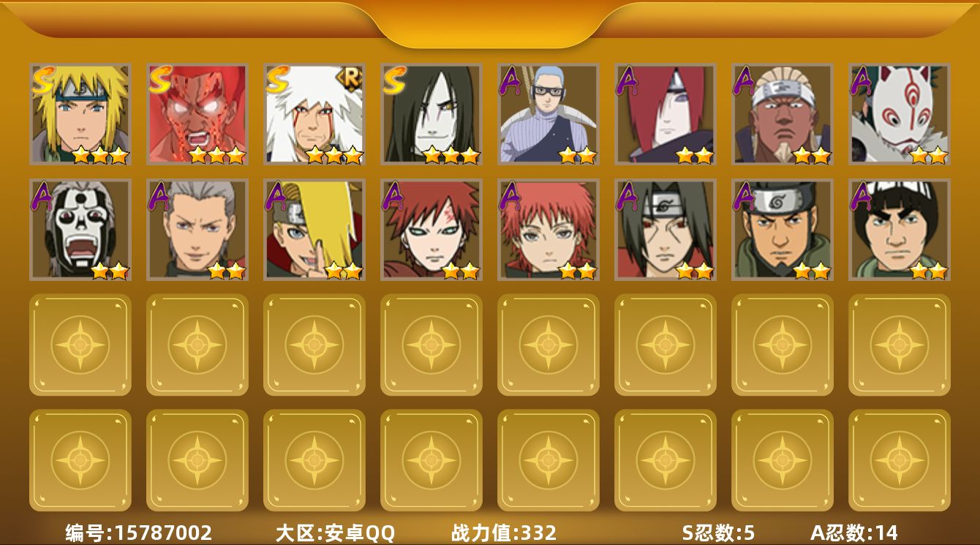The image size is (980, 545).
Task: Select the red-haired Sasori card
Action: coord(549,230)
